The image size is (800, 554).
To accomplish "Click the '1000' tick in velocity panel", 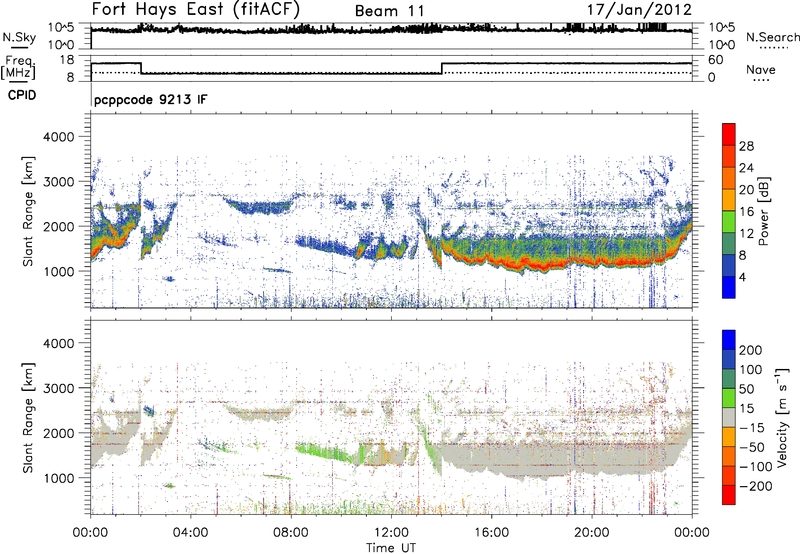I will (58, 478).
